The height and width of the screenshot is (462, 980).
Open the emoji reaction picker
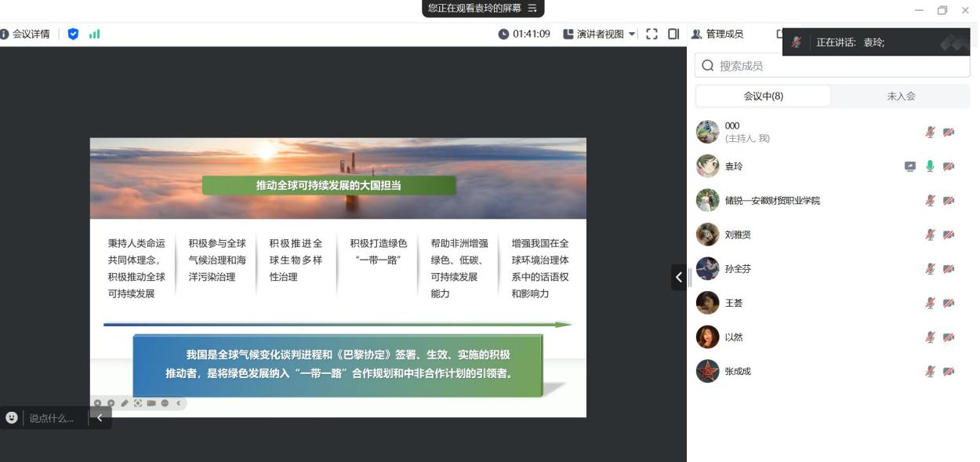[12, 418]
